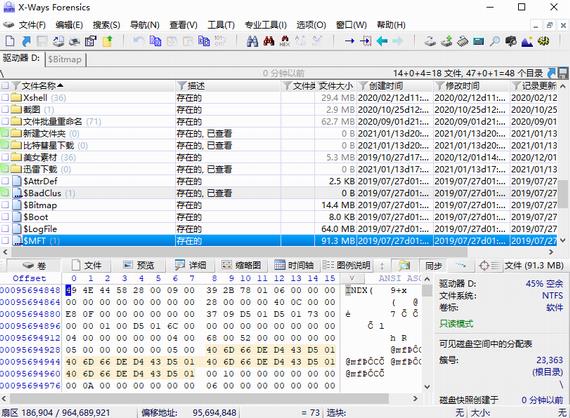Switch to the 预览 view button
This screenshot has height=418, width=570.
point(139,266)
